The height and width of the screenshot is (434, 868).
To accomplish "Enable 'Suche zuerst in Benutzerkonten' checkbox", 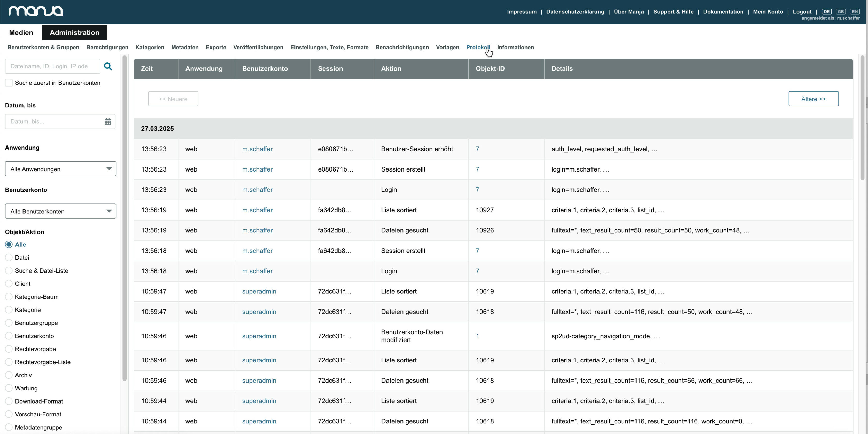I will point(9,83).
